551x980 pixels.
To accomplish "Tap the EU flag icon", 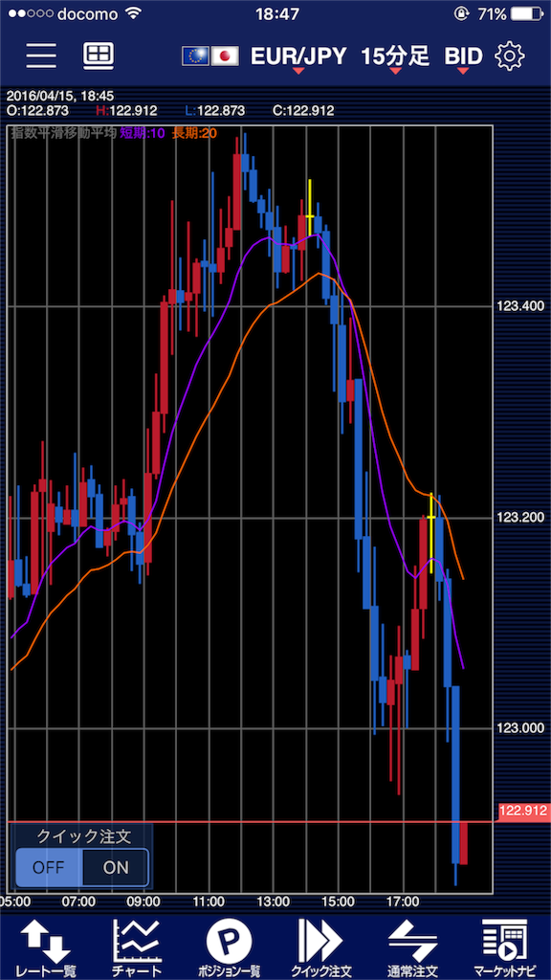I will 195,56.
